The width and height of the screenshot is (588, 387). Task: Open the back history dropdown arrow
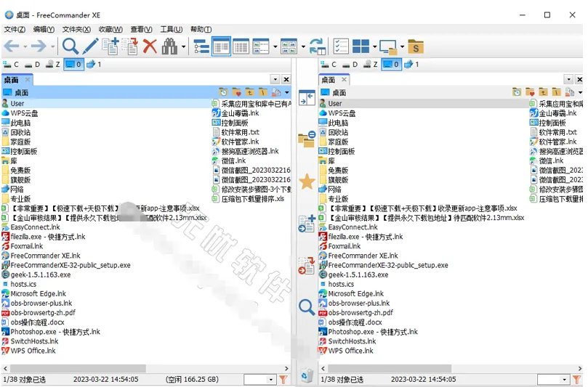tap(25, 46)
